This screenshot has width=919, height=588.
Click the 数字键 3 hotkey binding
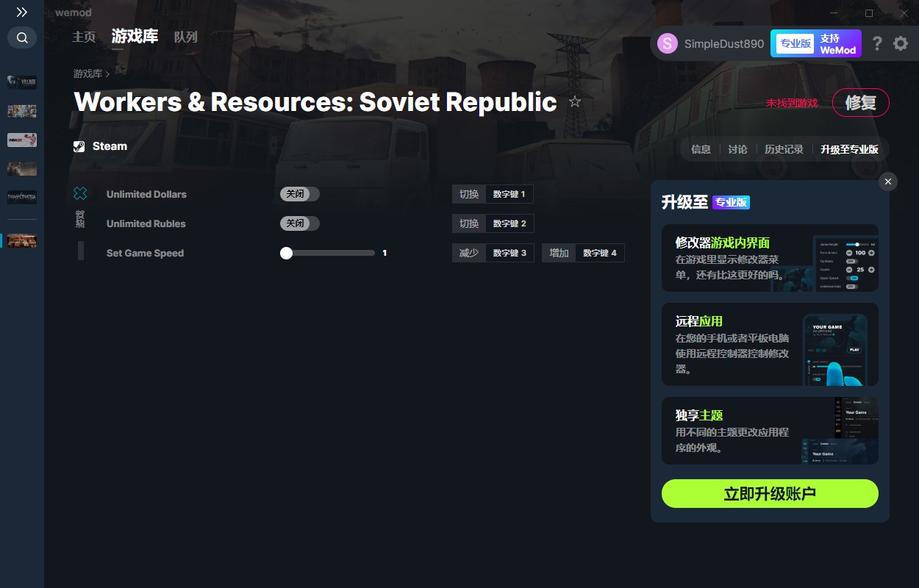(x=509, y=253)
